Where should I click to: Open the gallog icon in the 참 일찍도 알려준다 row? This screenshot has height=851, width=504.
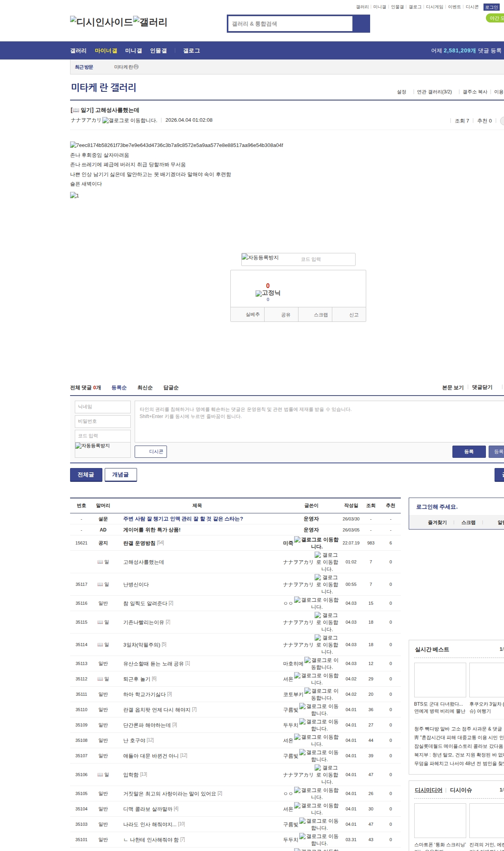(x=316, y=603)
